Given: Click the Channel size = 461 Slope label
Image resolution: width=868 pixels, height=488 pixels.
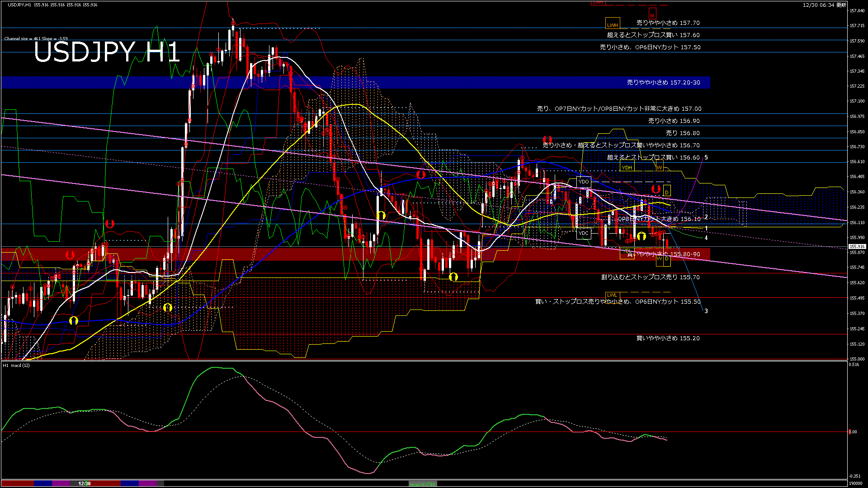Looking at the screenshot, I should 36,39.
